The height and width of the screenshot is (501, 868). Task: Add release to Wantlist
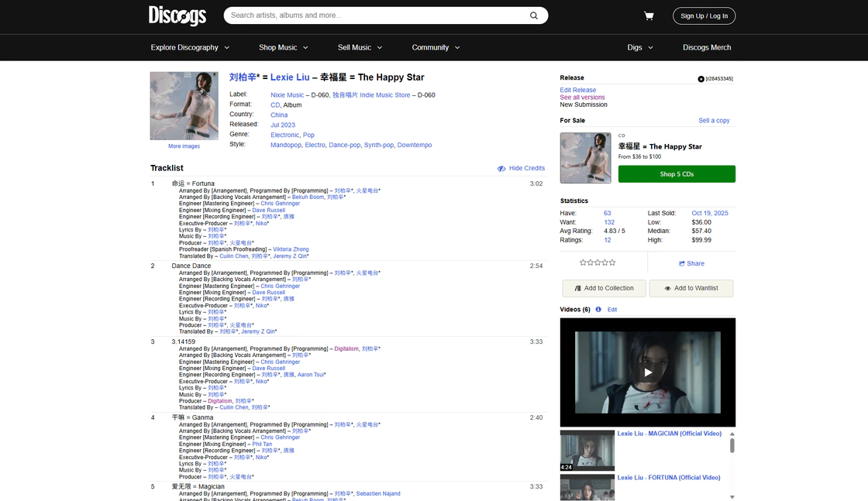691,288
